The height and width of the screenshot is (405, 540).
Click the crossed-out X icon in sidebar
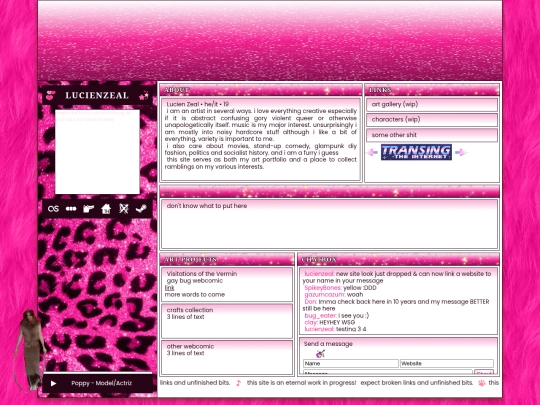click(x=124, y=209)
